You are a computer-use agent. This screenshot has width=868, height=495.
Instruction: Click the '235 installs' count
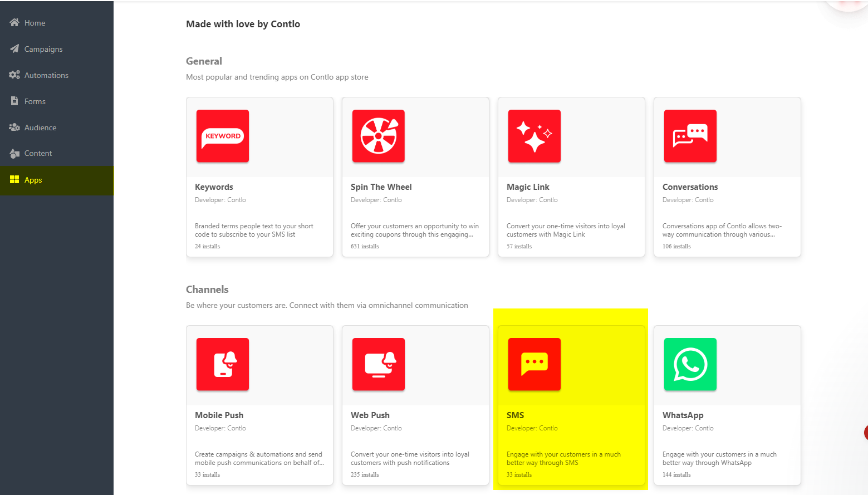pyautogui.click(x=365, y=474)
